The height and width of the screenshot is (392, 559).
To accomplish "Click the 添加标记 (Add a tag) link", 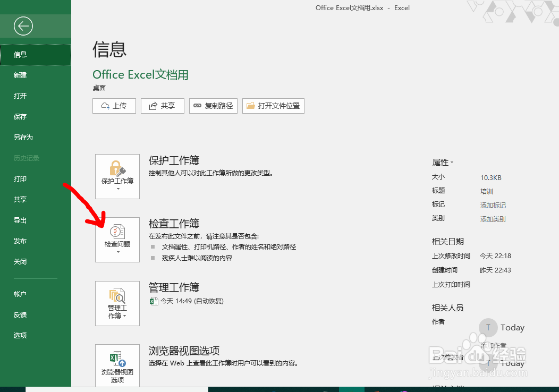I will coord(494,204).
